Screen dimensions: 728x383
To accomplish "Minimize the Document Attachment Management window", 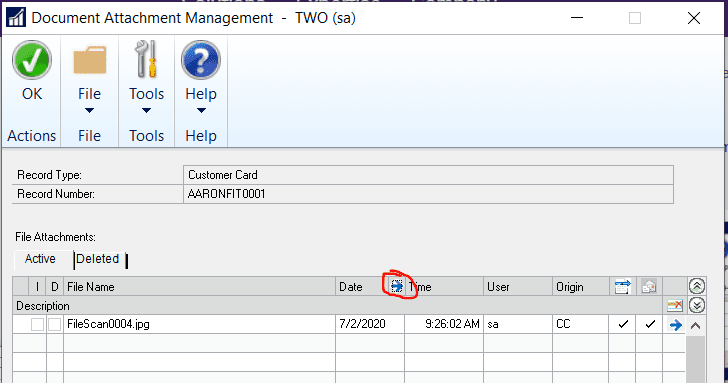I will [577, 18].
